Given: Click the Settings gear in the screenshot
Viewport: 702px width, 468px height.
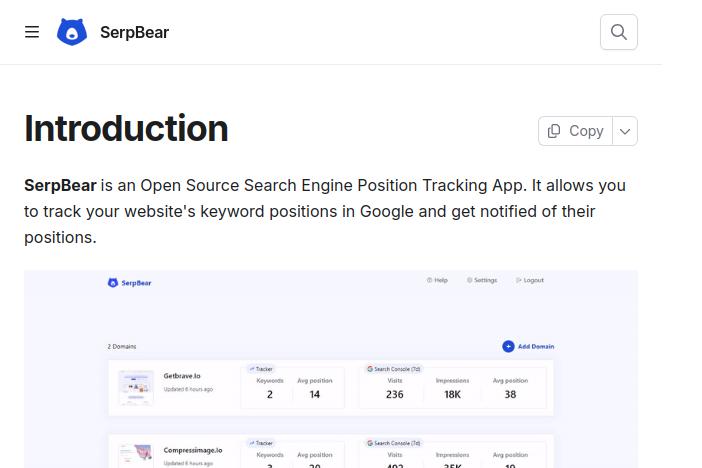Looking at the screenshot, I should pos(469,280).
